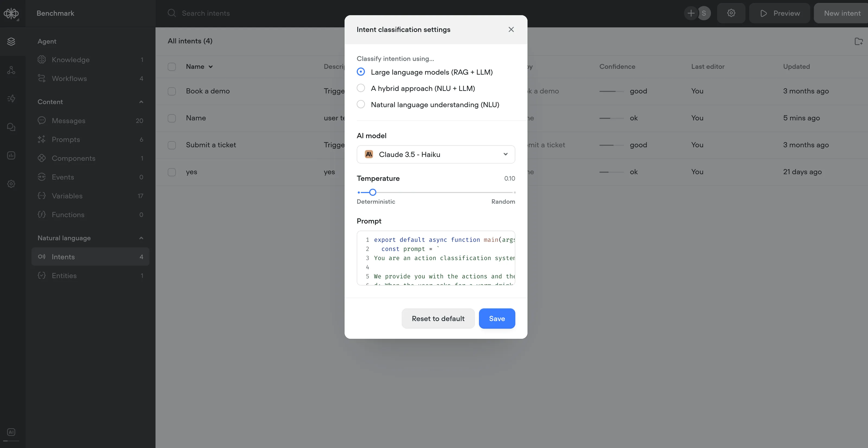Screen dimensions: 868x448
Task: Click the Save button
Action: 497,318
